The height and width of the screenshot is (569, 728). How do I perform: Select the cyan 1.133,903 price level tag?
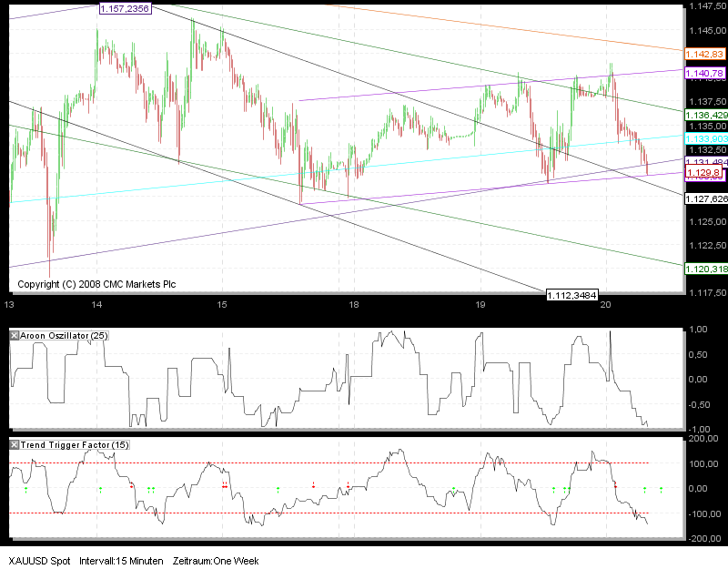click(703, 137)
